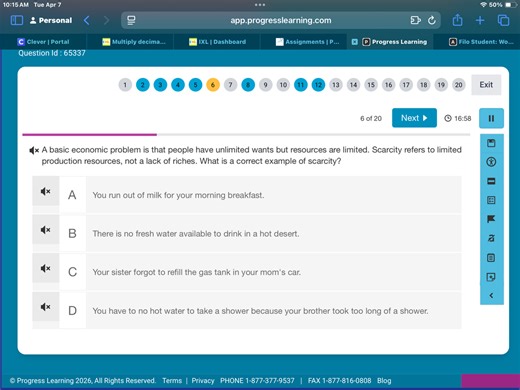Play audio for answer B
The height and width of the screenshot is (390, 520).
(x=46, y=230)
